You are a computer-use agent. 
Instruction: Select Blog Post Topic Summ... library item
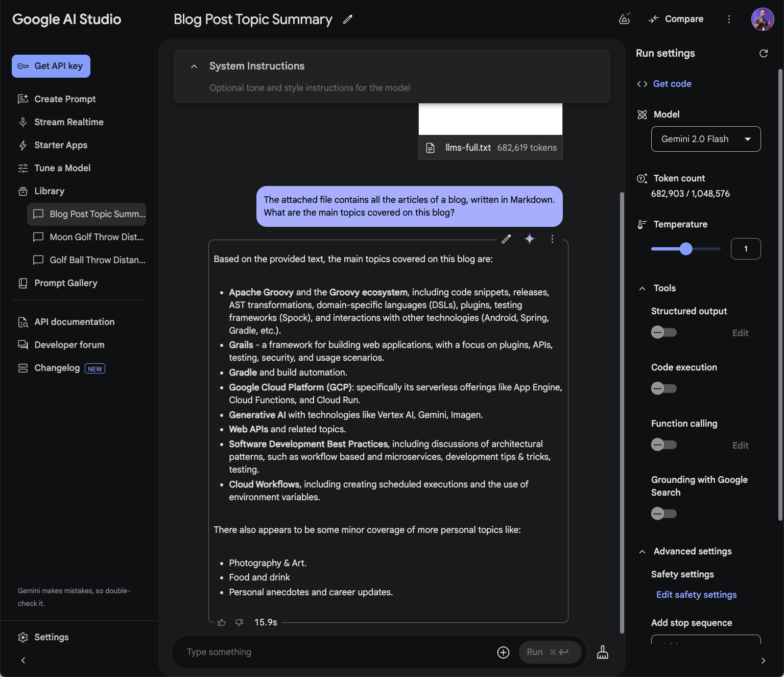tap(86, 214)
